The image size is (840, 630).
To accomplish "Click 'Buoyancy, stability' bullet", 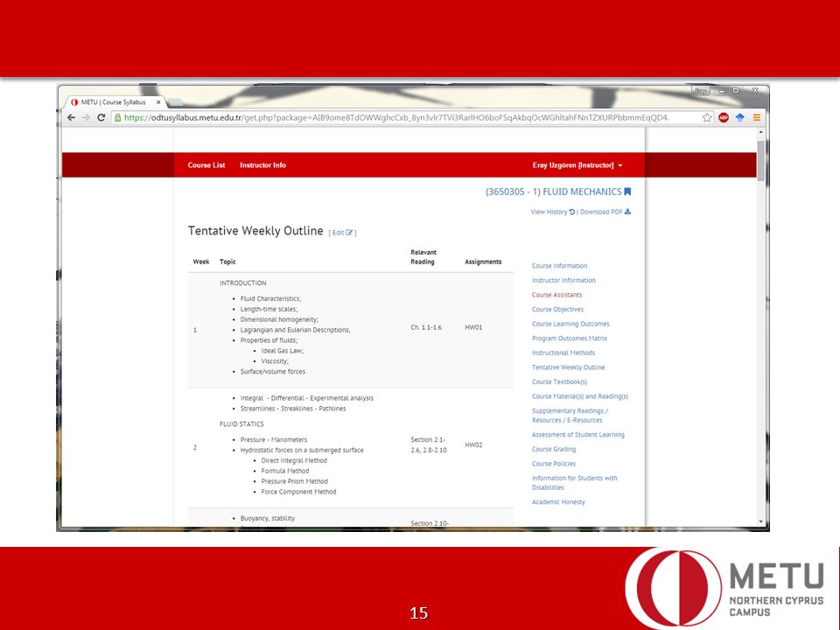I will click(268, 518).
